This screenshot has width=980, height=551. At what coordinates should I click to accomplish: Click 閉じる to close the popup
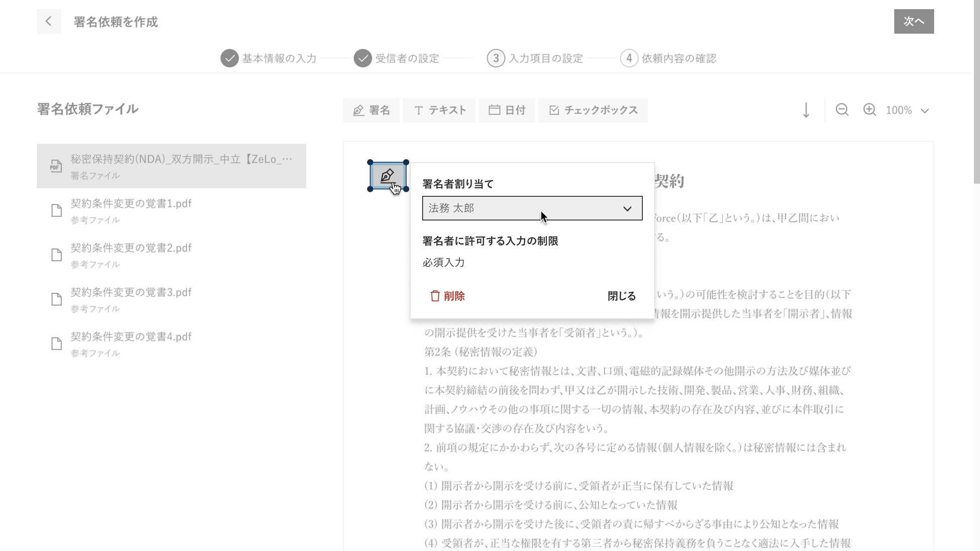(x=621, y=296)
